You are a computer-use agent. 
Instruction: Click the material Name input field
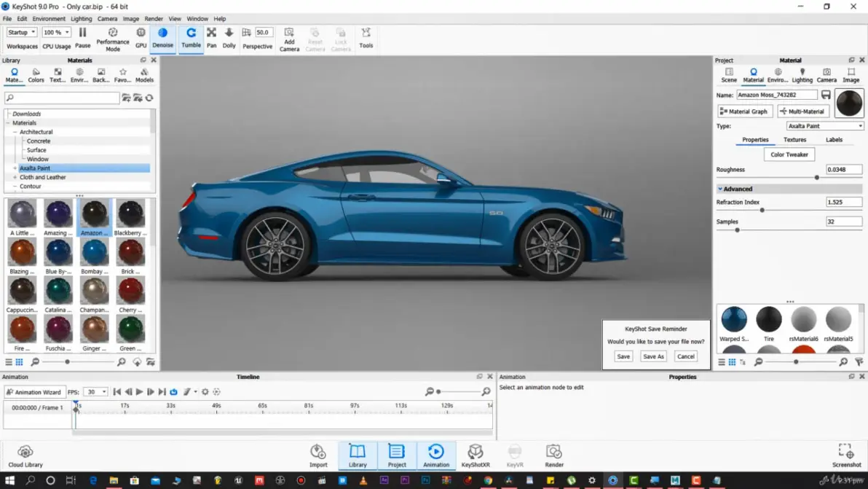777,95
